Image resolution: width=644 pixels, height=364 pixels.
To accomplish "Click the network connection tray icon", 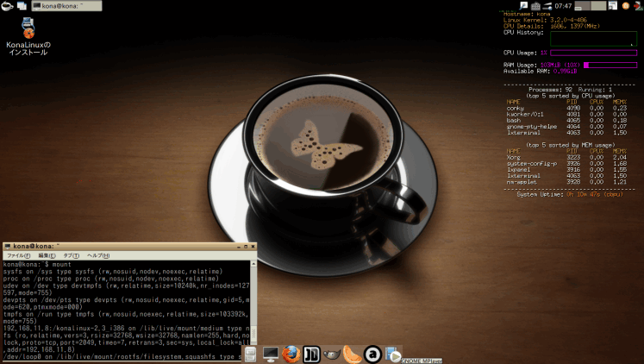I will point(547,6).
